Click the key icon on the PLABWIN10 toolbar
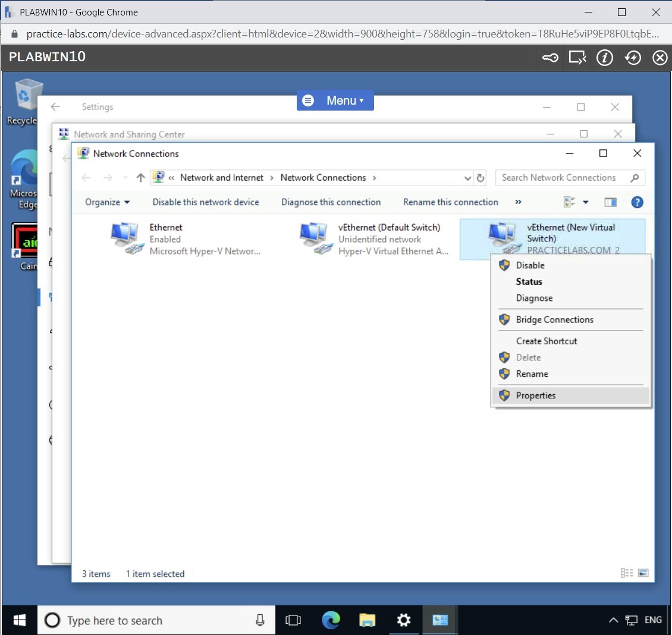The width and height of the screenshot is (672, 635). (549, 58)
